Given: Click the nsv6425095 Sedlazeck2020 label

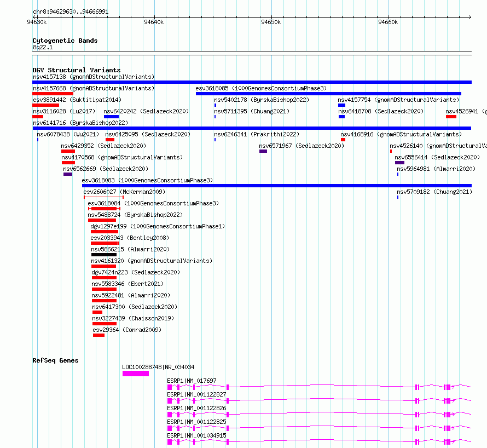Looking at the screenshot, I should click(148, 134).
